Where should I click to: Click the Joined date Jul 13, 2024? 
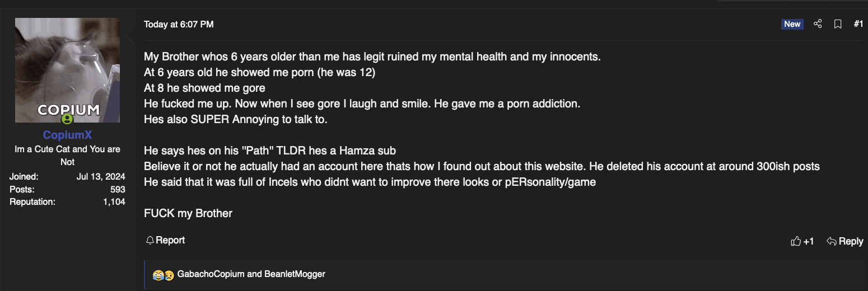click(x=101, y=176)
